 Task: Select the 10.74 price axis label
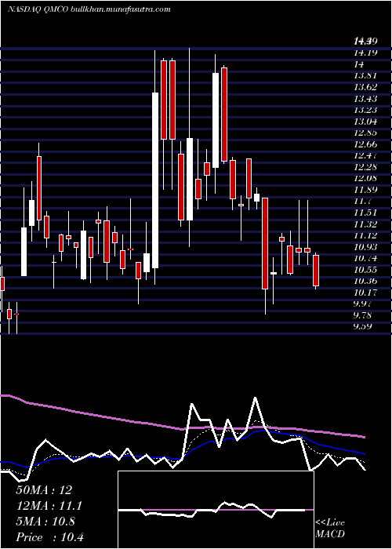point(365,258)
